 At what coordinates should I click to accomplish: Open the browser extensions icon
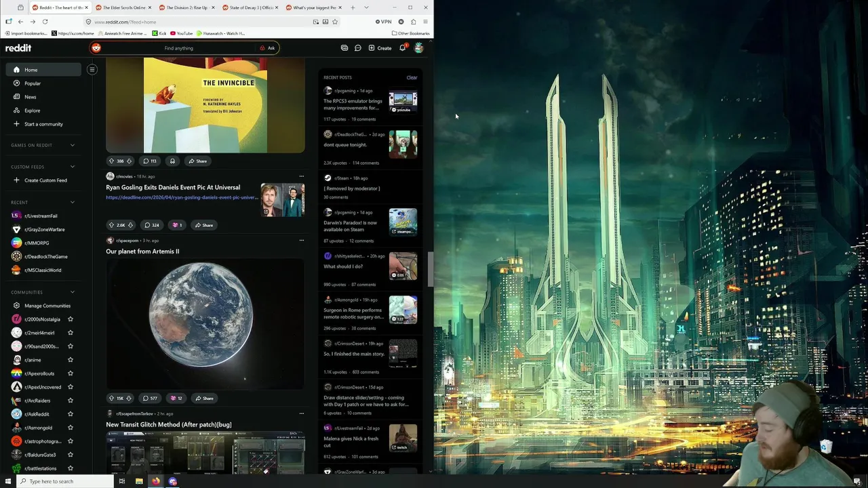click(x=413, y=22)
